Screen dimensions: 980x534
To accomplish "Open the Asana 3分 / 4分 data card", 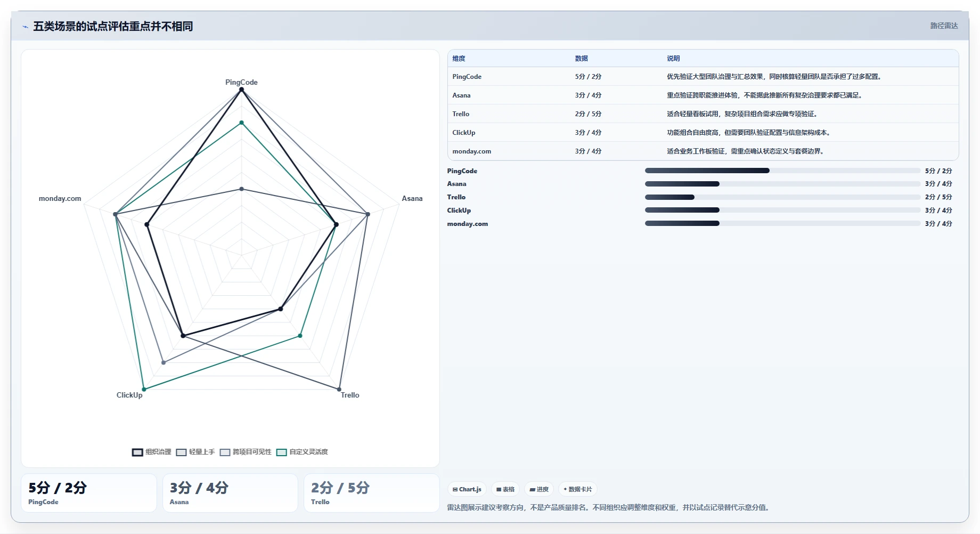I will click(x=230, y=493).
